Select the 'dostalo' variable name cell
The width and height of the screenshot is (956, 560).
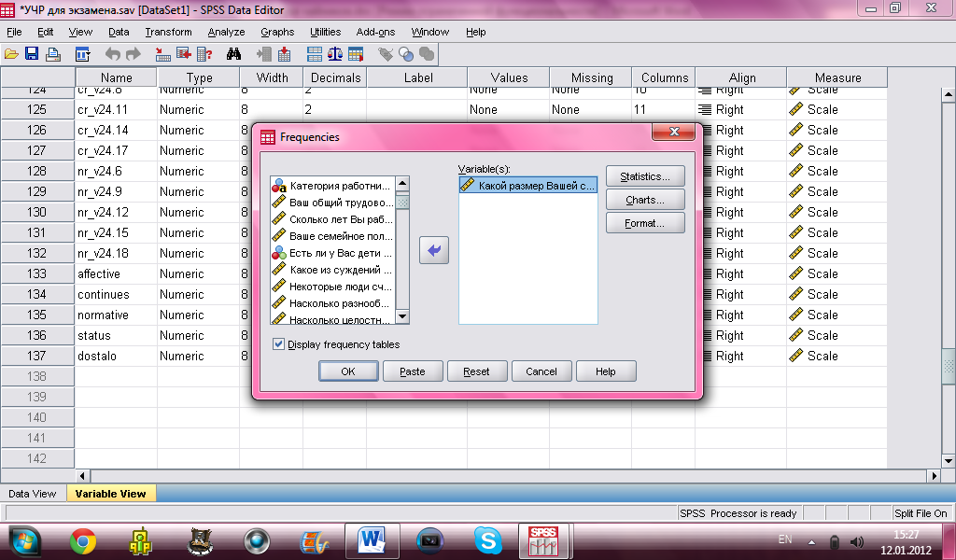(116, 356)
